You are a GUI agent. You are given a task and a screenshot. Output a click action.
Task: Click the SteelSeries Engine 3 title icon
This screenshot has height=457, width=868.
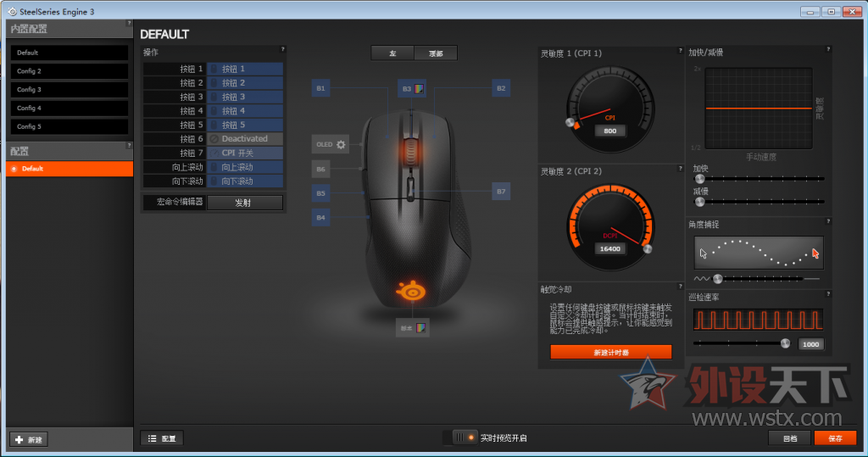pyautogui.click(x=12, y=11)
